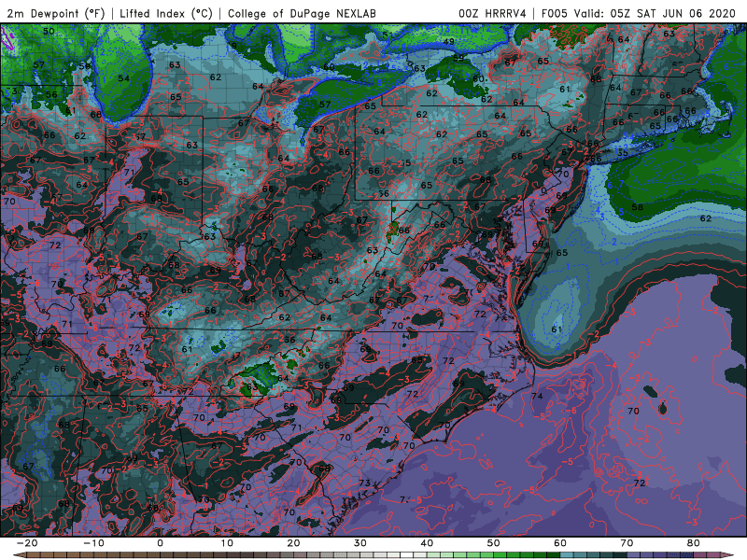Click the 20 label on the color scale
This screenshot has width=747, height=560.
pos(293,543)
